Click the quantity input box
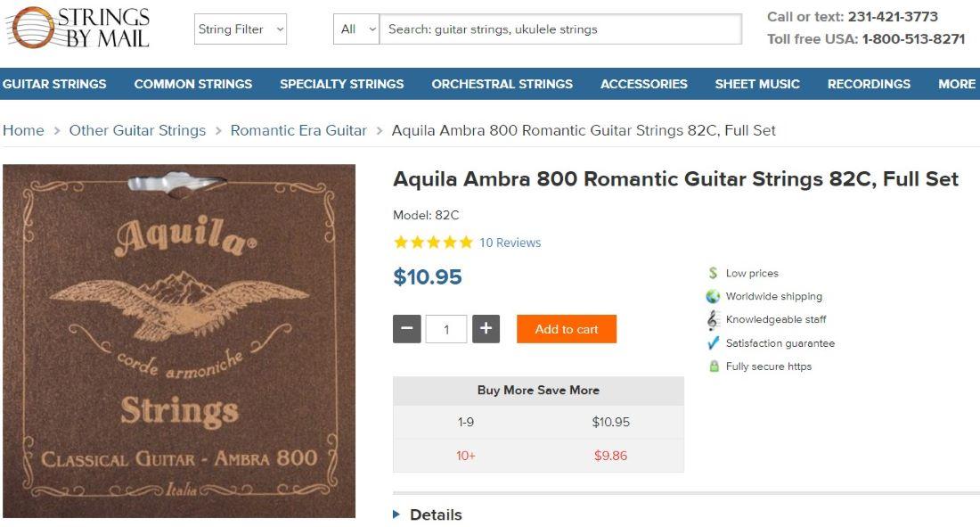The height and width of the screenshot is (527, 980). [446, 329]
